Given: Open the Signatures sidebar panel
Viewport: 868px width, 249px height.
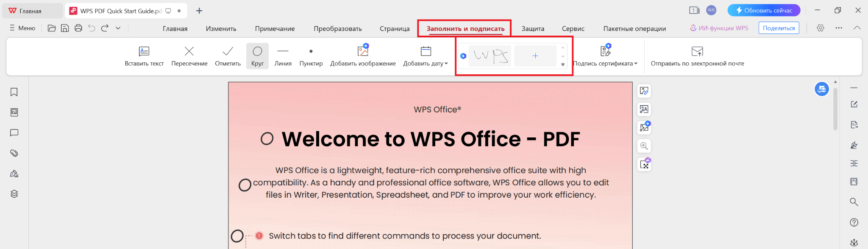Looking at the screenshot, I should pyautogui.click(x=14, y=173).
